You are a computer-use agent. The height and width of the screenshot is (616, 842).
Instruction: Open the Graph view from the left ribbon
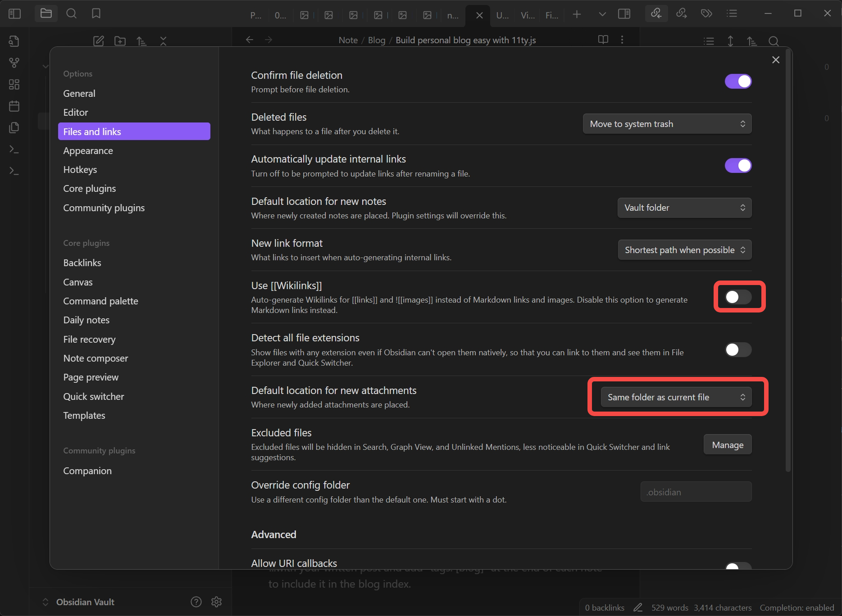(x=14, y=63)
